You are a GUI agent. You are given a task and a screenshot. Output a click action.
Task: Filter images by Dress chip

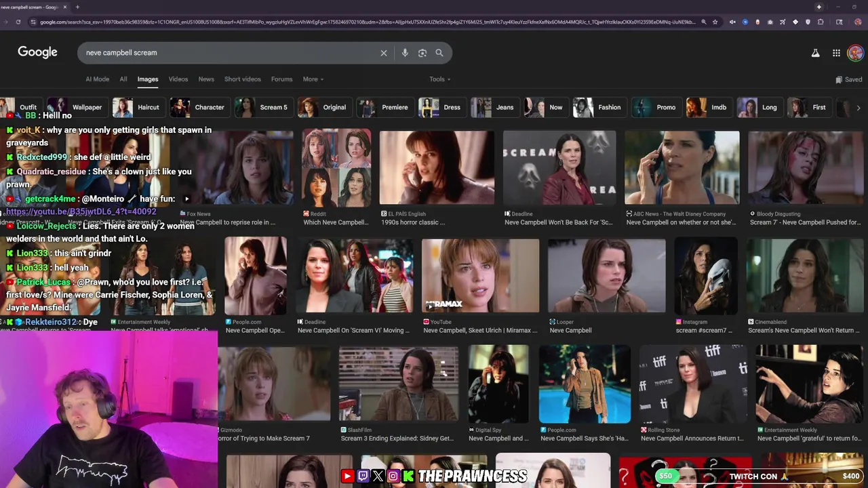441,107
